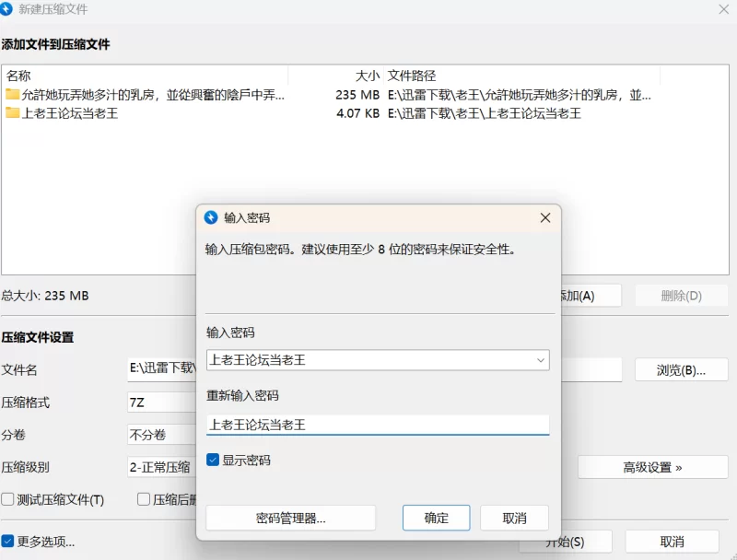Click the path E:\迅雷下载\老王\上老王论坛当老王
Viewport: 737px width, 560px height.
coord(485,113)
